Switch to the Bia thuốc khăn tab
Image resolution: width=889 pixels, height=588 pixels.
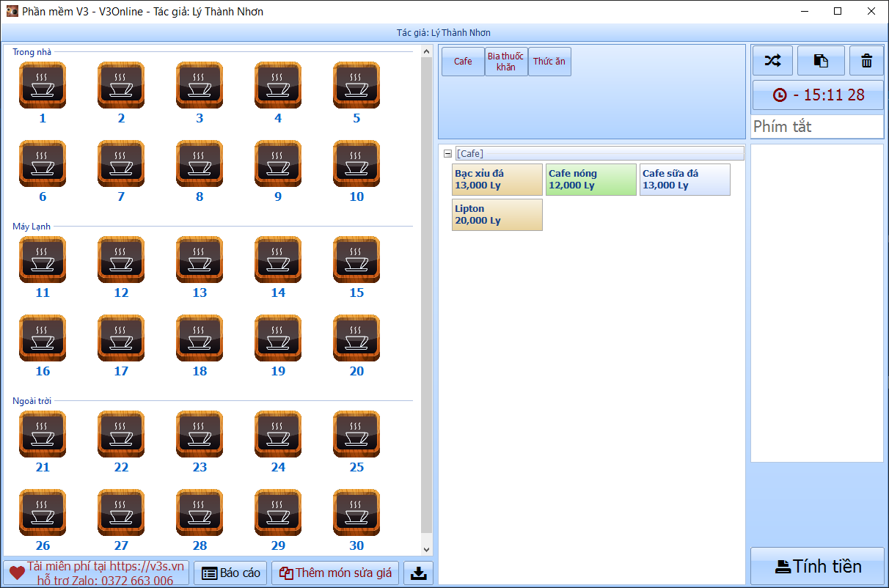[506, 62]
